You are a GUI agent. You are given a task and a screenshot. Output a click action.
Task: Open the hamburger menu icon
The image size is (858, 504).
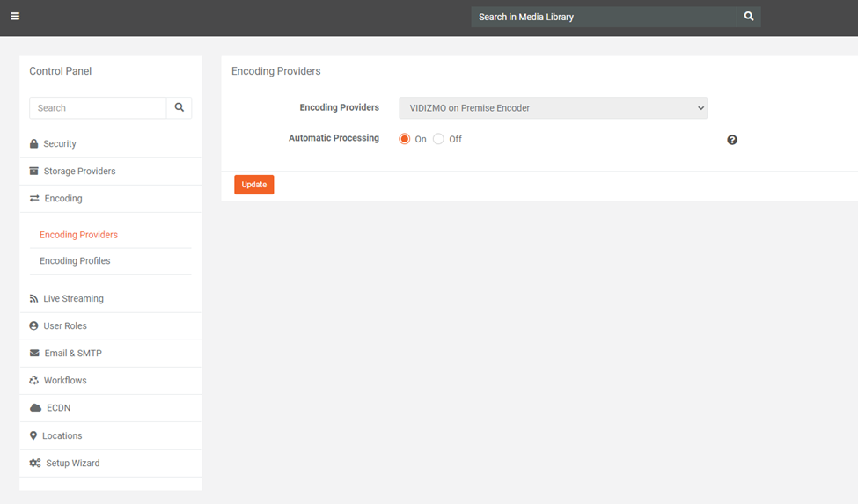tap(15, 16)
